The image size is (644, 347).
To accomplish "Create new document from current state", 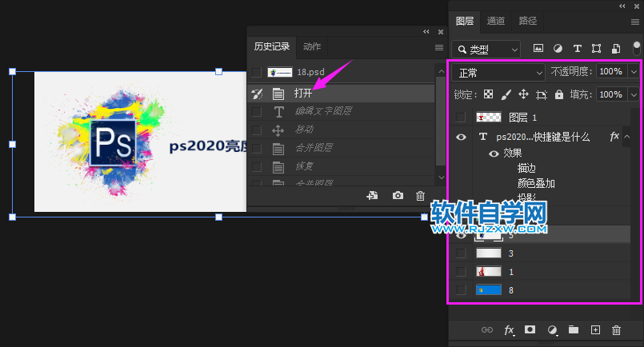I will click(372, 195).
